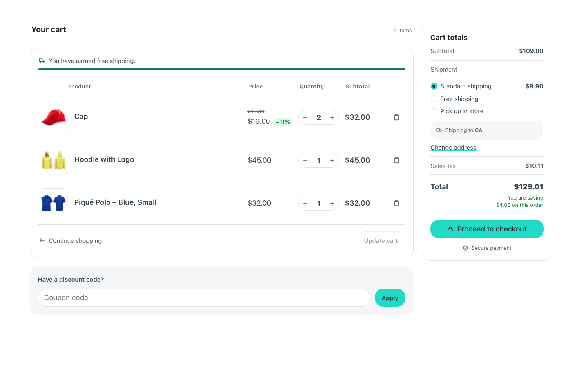Delete the Cap item with trash icon
Viewport: 588px width, 368px height.
[396, 117]
